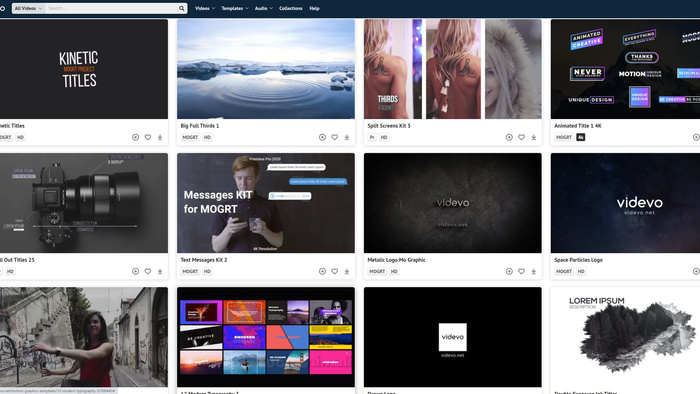Favorite Big Full Thirds 1 with heart
Image resolution: width=700 pixels, height=394 pixels.
point(334,137)
